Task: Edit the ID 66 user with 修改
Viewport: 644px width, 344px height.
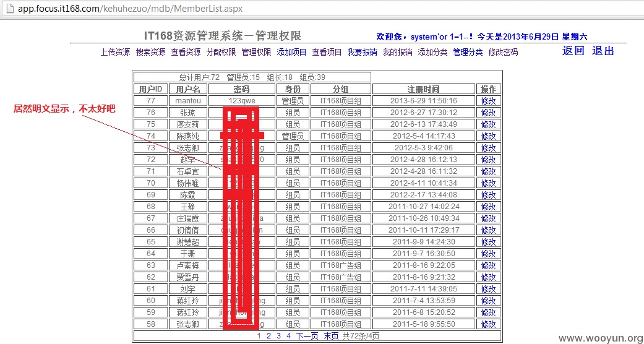Action: click(x=489, y=230)
